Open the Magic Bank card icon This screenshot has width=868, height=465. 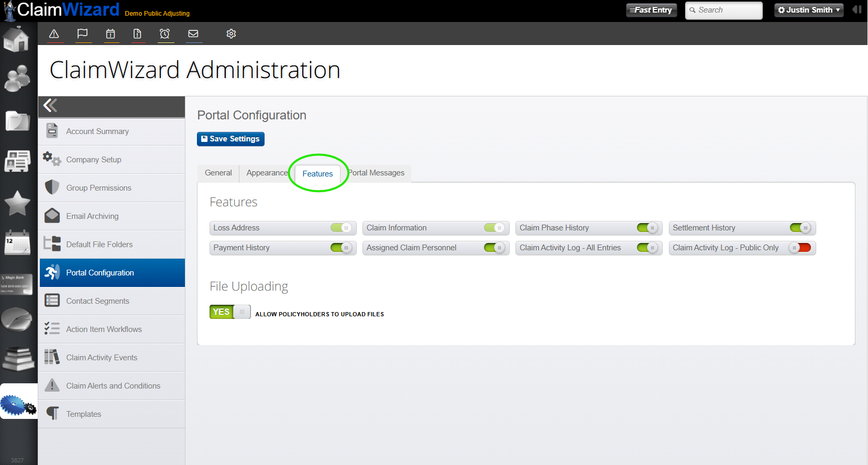pos(17,284)
